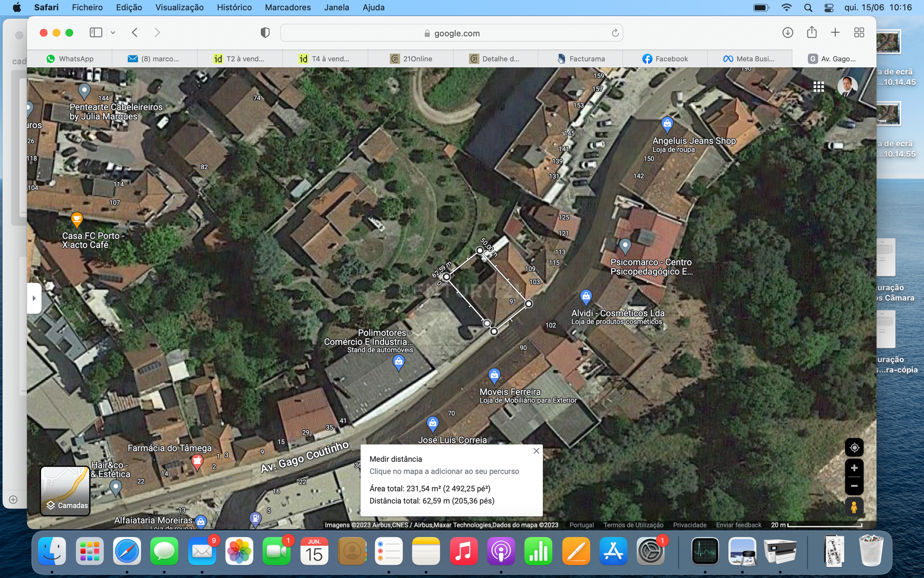Show Safari downloads
Screen dimensions: 924x578
[x=787, y=33]
